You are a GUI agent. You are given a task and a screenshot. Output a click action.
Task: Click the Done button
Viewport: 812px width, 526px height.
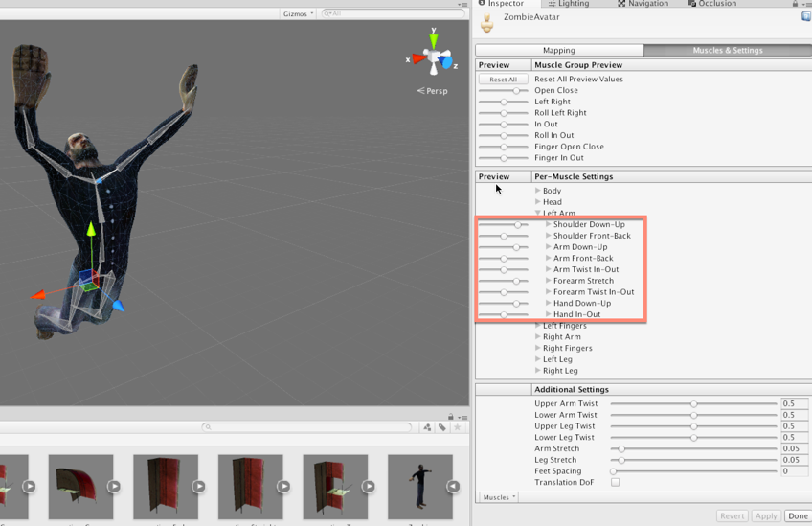(x=797, y=515)
